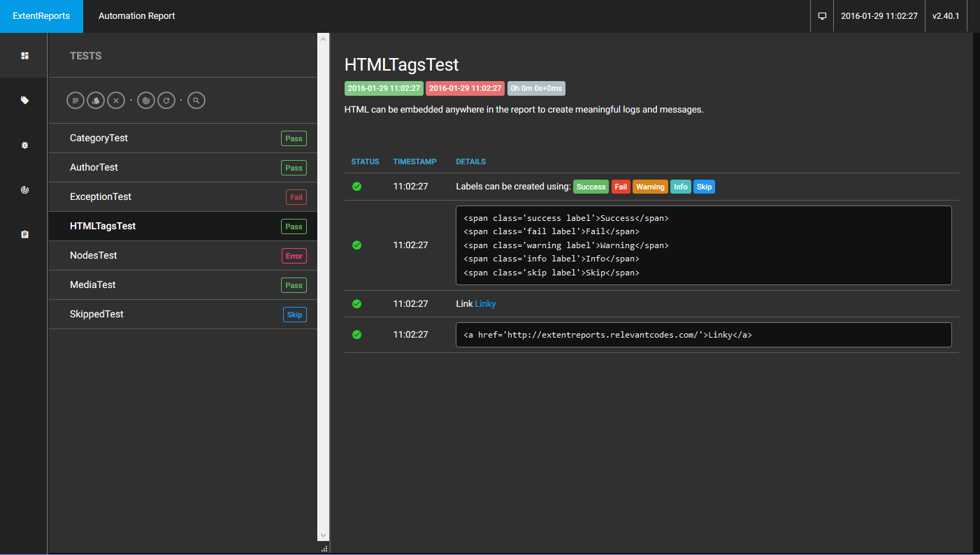980x555 pixels.
Task: Open the categories tag icon in sidebar
Action: (24, 100)
